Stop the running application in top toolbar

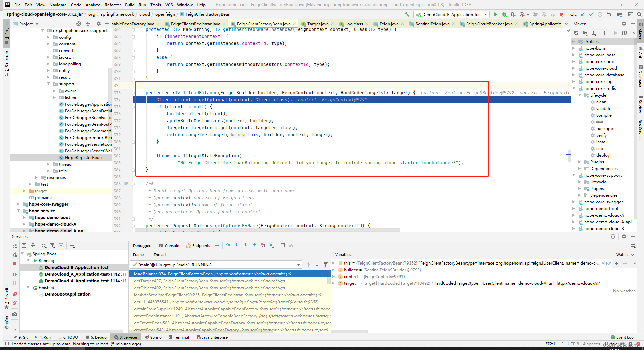pos(561,14)
